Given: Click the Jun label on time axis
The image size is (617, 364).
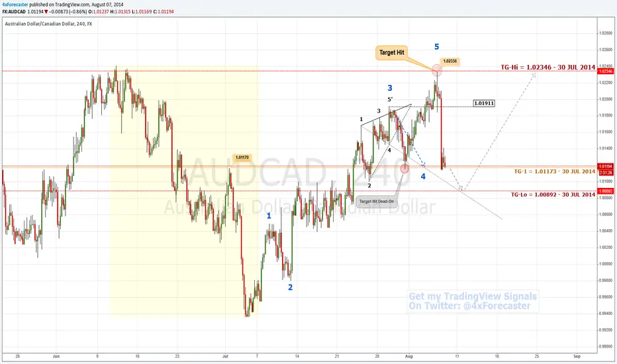Looking at the screenshot, I should coord(56,356).
